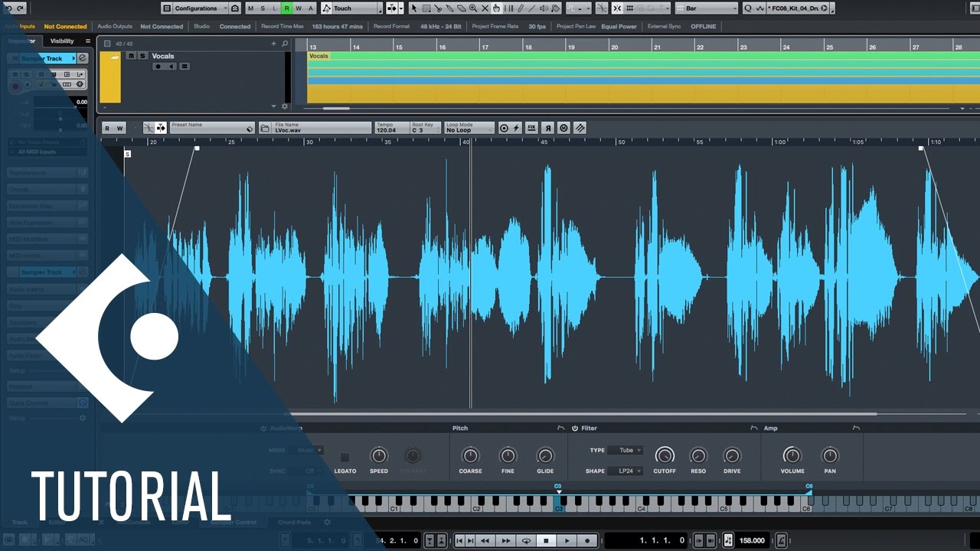Click the Rewind transport button
Viewport: 980px width, 551px height.
pyautogui.click(x=485, y=540)
